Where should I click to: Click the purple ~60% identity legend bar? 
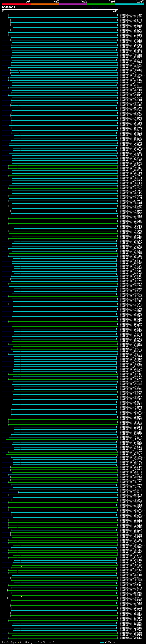pyautogui.click(x=73, y=4)
